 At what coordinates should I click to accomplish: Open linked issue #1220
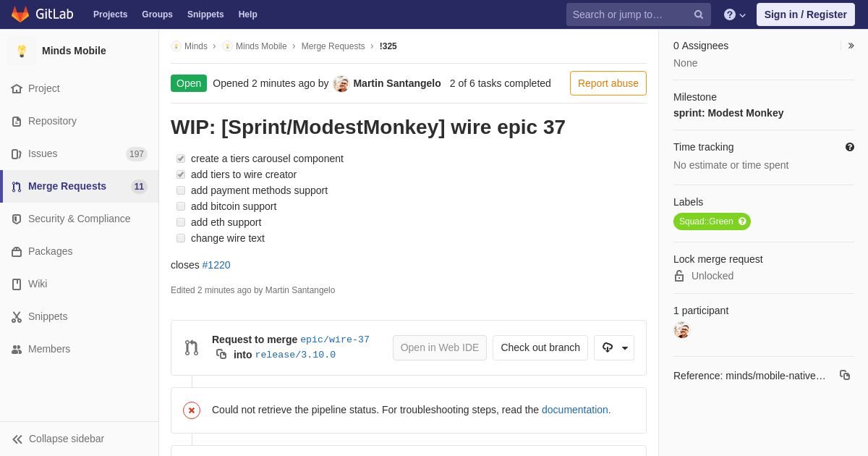coord(216,265)
